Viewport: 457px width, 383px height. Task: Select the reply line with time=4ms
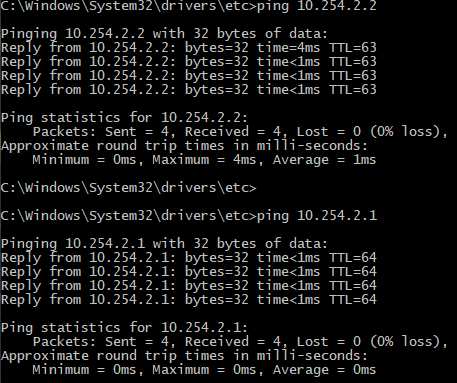(189, 48)
